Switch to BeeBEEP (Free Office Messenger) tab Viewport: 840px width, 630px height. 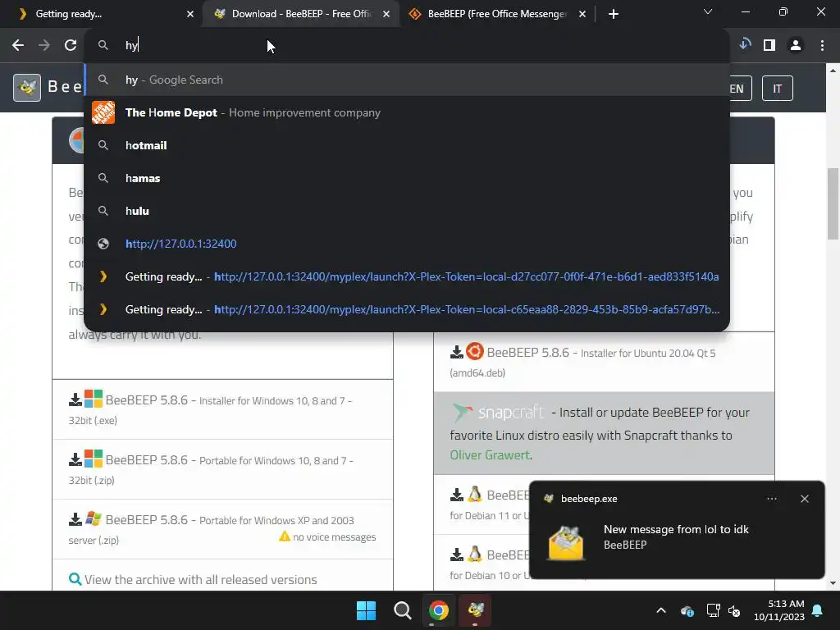[497, 14]
